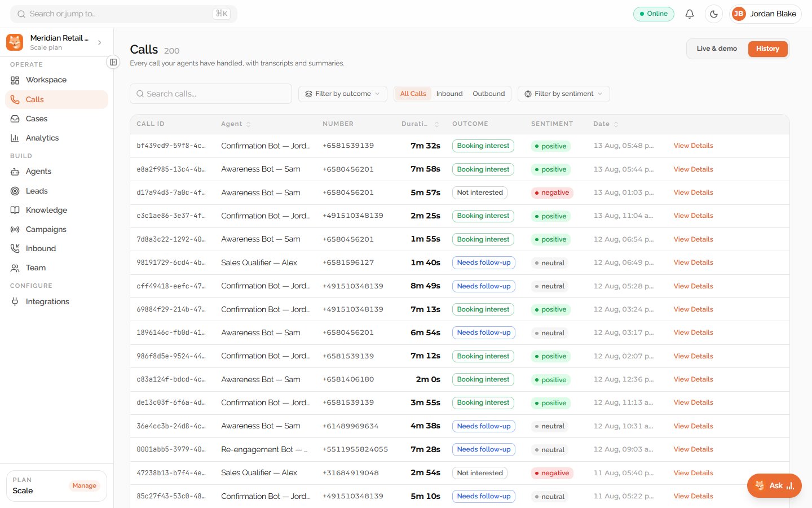Select the Calls phone icon
This screenshot has width=812, height=508.
click(15, 99)
